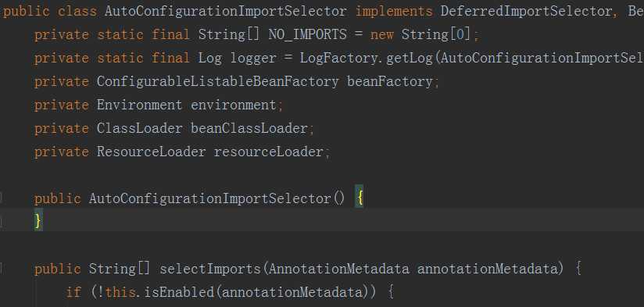644x307 pixels.
Task: Place cursor on the resourceLoader field name
Action: [x=269, y=152]
